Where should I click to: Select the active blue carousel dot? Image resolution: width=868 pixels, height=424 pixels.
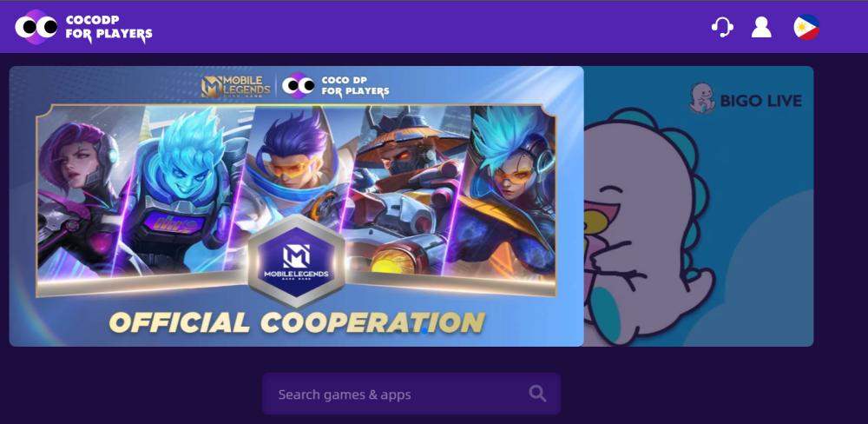424,331
